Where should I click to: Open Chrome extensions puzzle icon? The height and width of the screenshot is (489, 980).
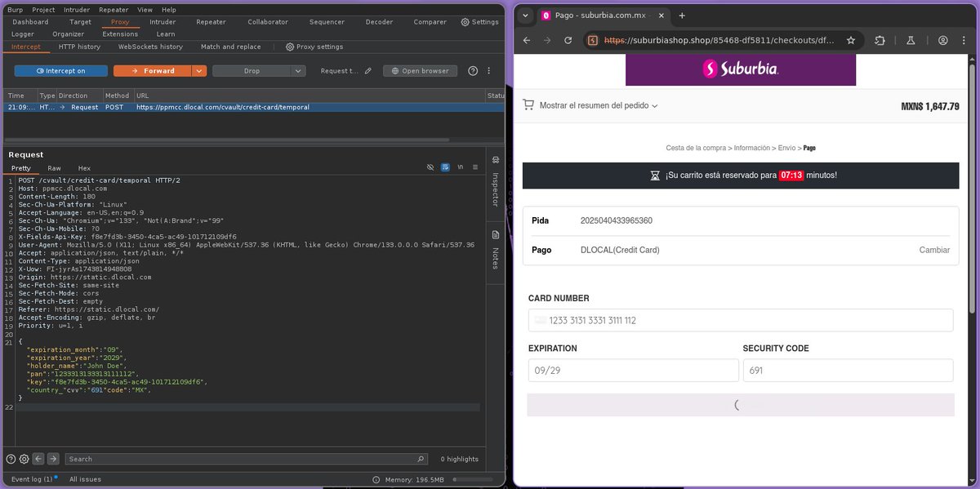point(880,40)
